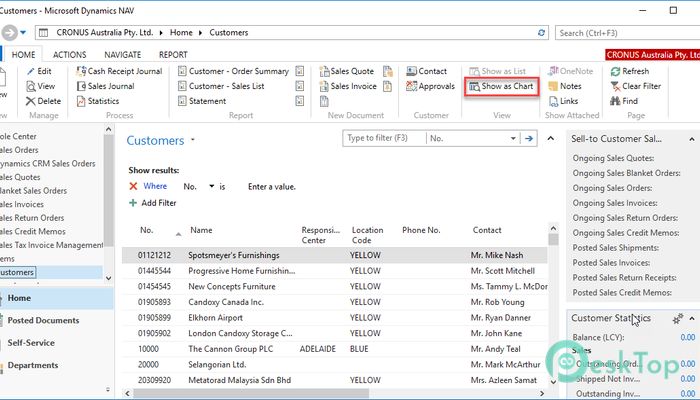Open the filter field No. dropdown

[x=513, y=138]
